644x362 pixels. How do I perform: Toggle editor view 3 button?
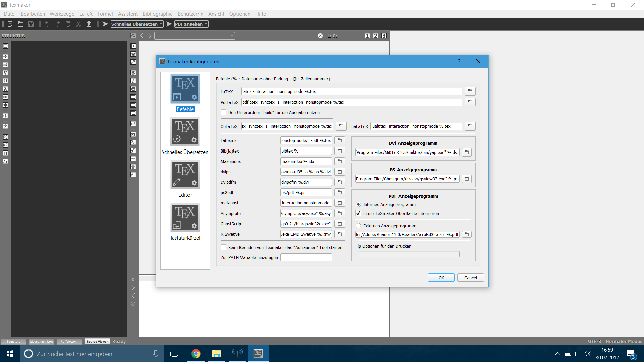coord(384,36)
